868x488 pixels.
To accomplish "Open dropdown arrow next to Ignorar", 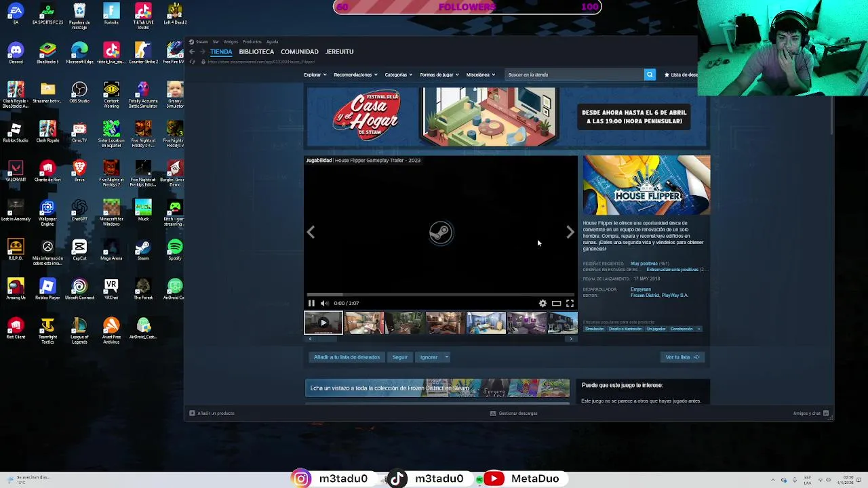I will coord(446,357).
